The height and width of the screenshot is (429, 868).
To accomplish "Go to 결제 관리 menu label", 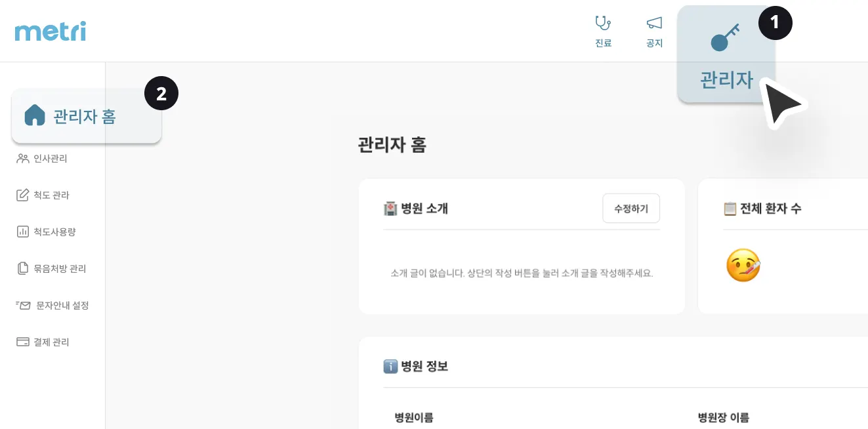I will click(x=51, y=342).
